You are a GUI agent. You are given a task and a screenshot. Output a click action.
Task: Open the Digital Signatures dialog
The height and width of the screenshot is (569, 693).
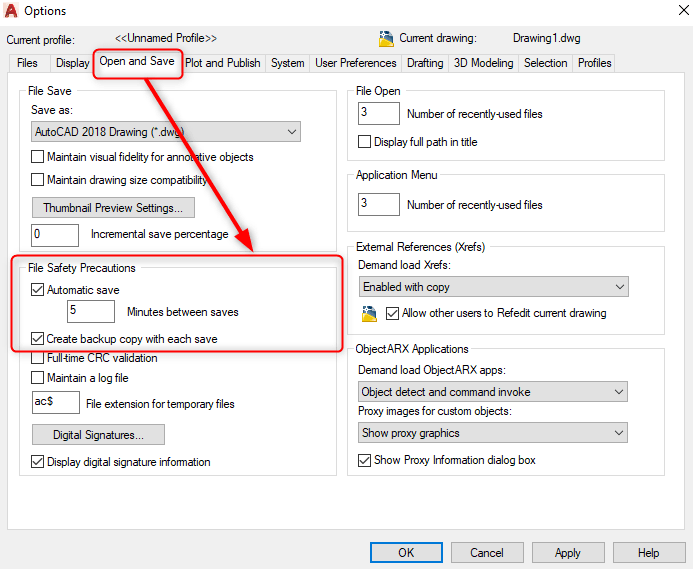pyautogui.click(x=98, y=435)
